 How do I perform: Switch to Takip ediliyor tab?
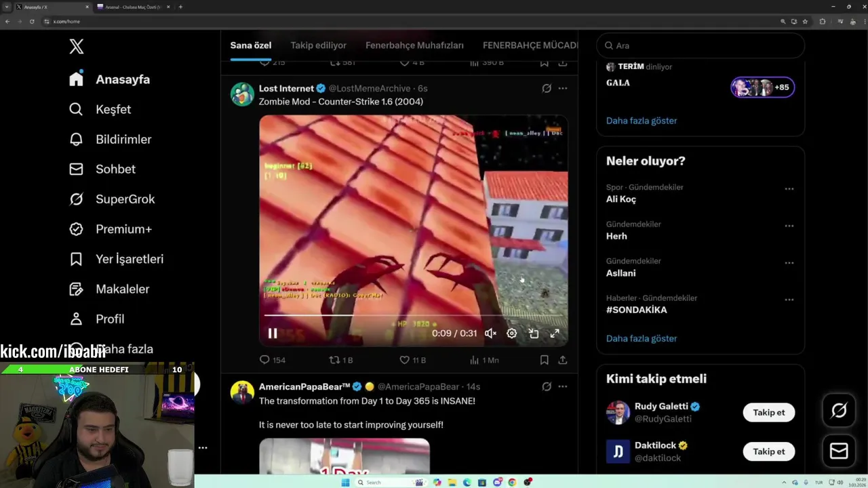coord(318,45)
